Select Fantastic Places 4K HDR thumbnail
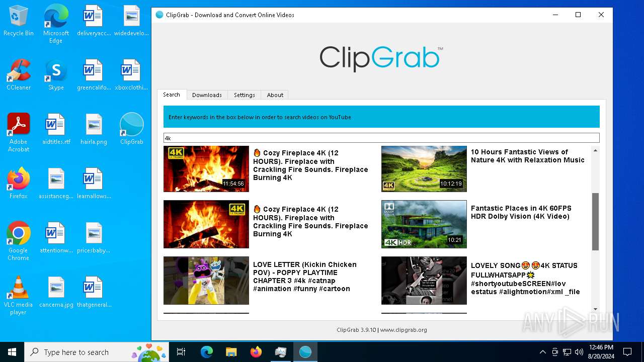Screen dimensions: 644x362 click(424, 224)
